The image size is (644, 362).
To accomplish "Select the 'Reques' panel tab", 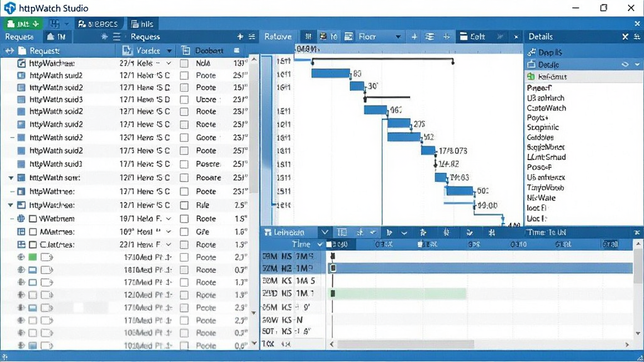I will pos(19,36).
